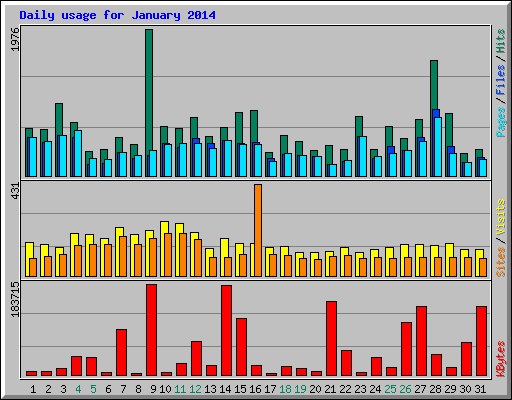The image size is (512, 400).
Task: Click the 1976 axis maximum label
Action: 15,40
